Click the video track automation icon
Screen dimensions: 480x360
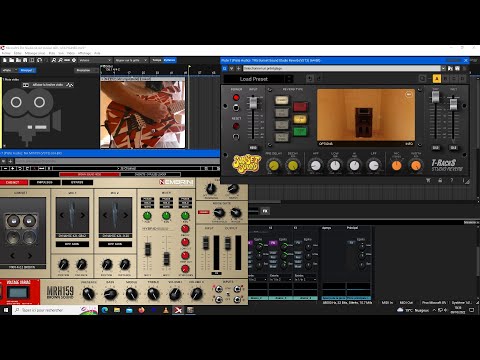tap(70, 85)
